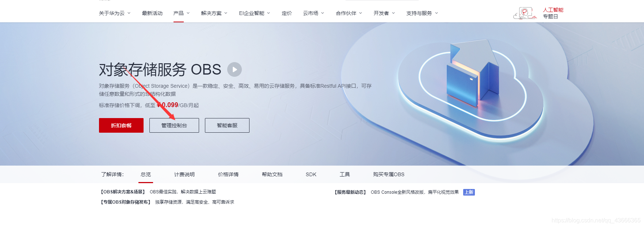Expand the 支持与服务 dropdown
The image size is (644, 227).
click(422, 13)
